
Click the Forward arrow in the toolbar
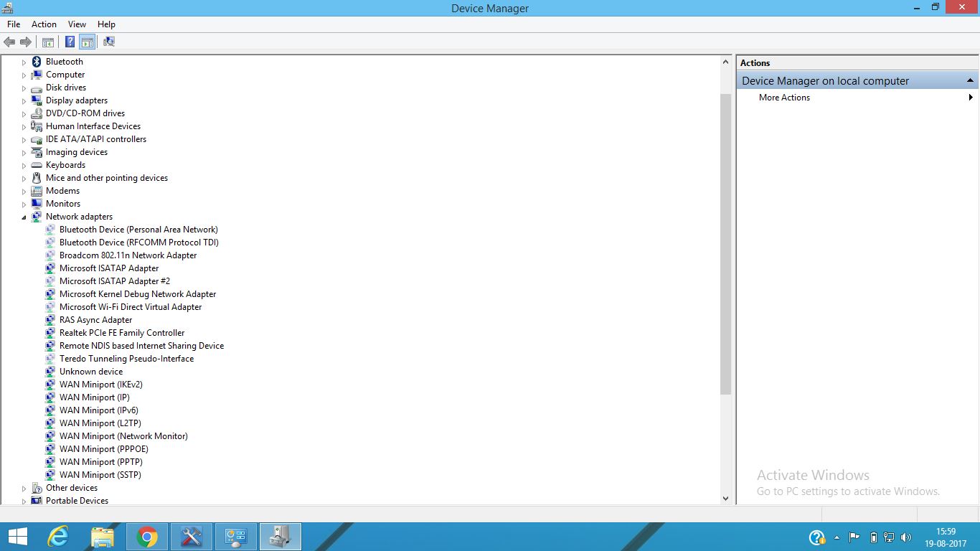tap(26, 42)
